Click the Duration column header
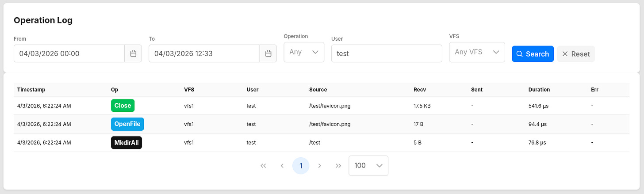 (x=539, y=90)
